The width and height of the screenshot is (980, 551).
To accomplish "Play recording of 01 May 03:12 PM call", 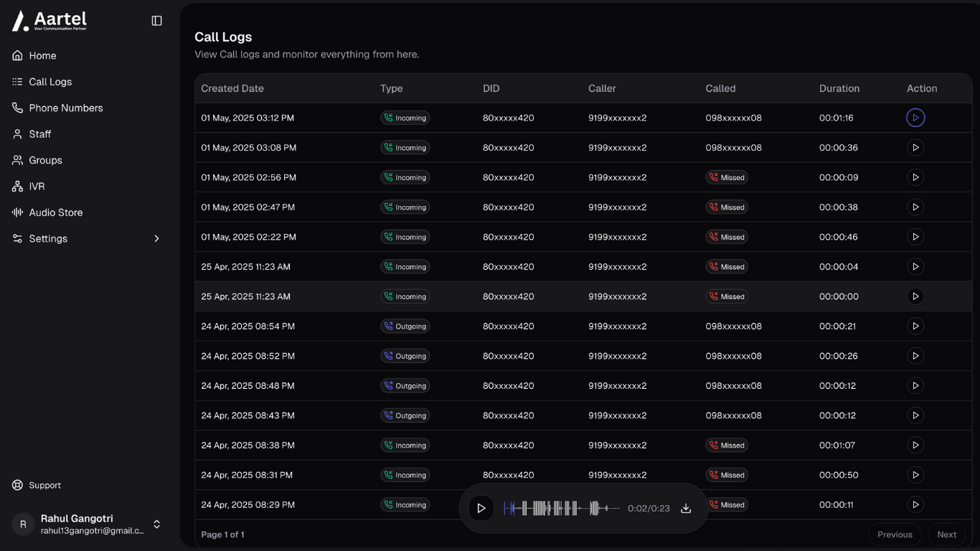I will coord(915,118).
